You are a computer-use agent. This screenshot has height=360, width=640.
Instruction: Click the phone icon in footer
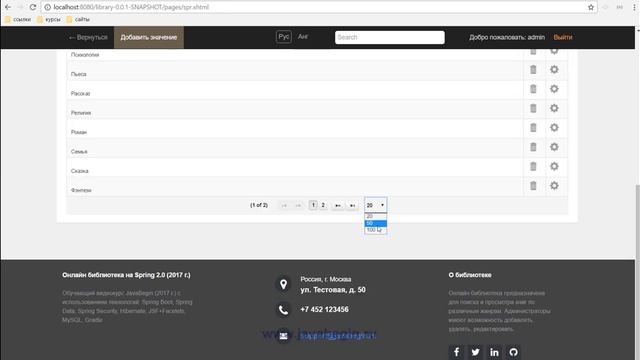pyautogui.click(x=283, y=310)
